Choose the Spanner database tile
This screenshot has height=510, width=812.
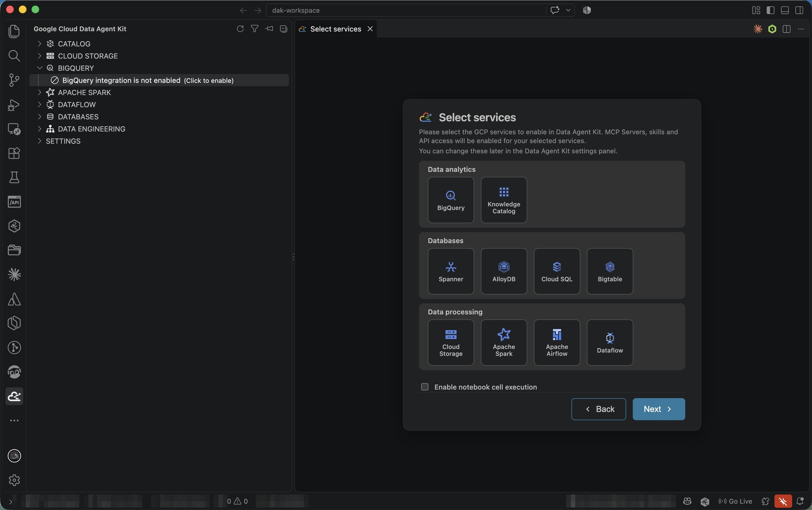click(451, 271)
